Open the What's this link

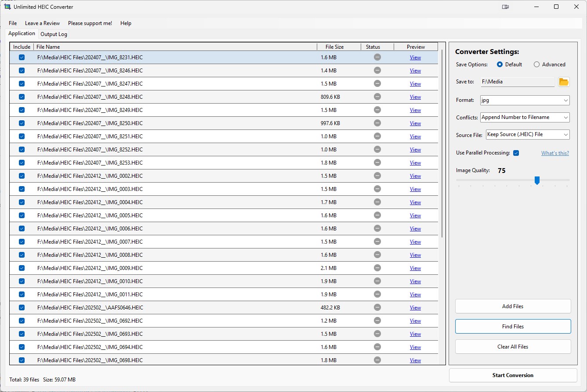coord(555,153)
